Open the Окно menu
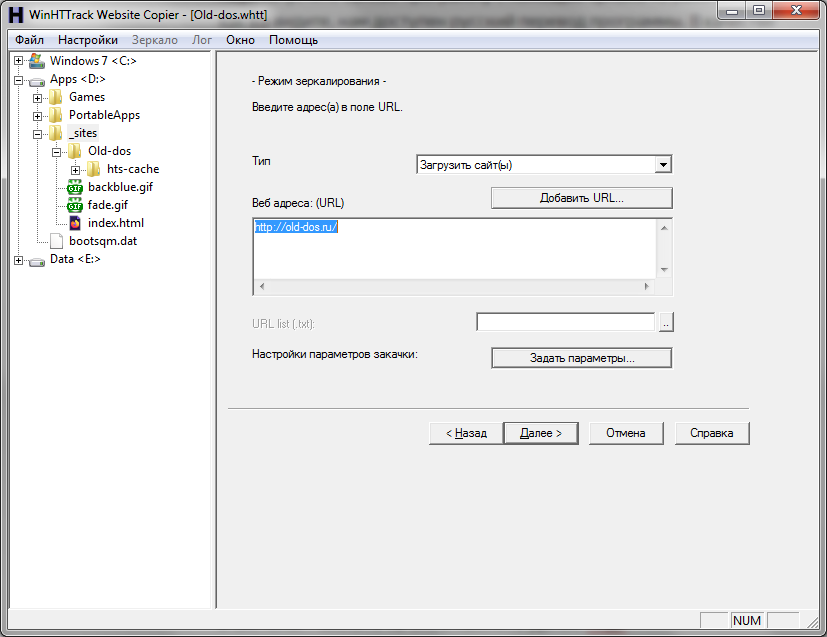 click(241, 40)
